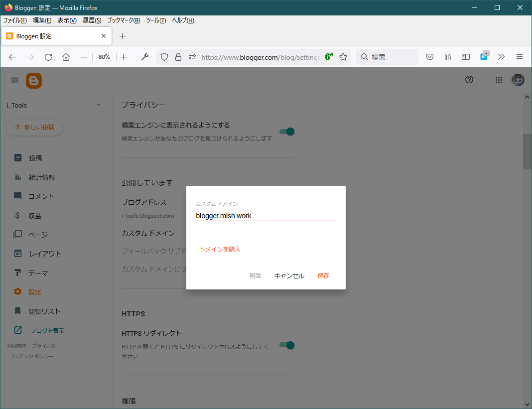Open the Google apps grid icon
Image resolution: width=532 pixels, height=409 pixels.
point(499,80)
